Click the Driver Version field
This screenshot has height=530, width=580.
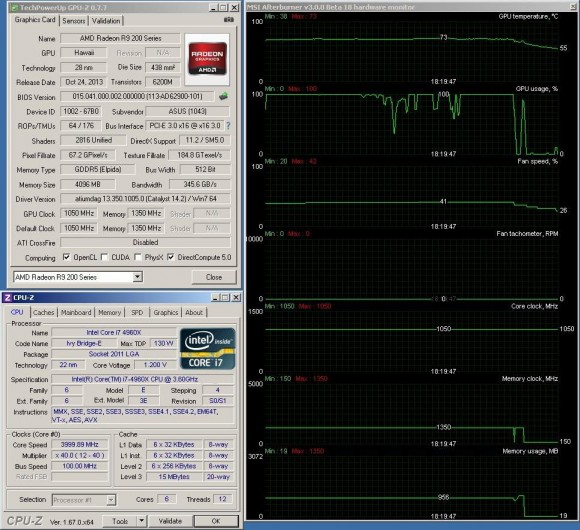coord(145,199)
